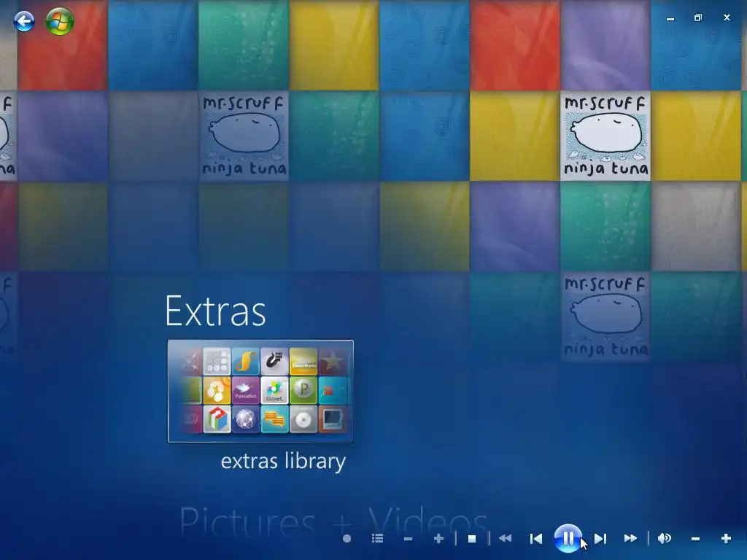This screenshot has width=747, height=560.
Task: Go back with the blue arrow button
Action: pyautogui.click(x=24, y=21)
